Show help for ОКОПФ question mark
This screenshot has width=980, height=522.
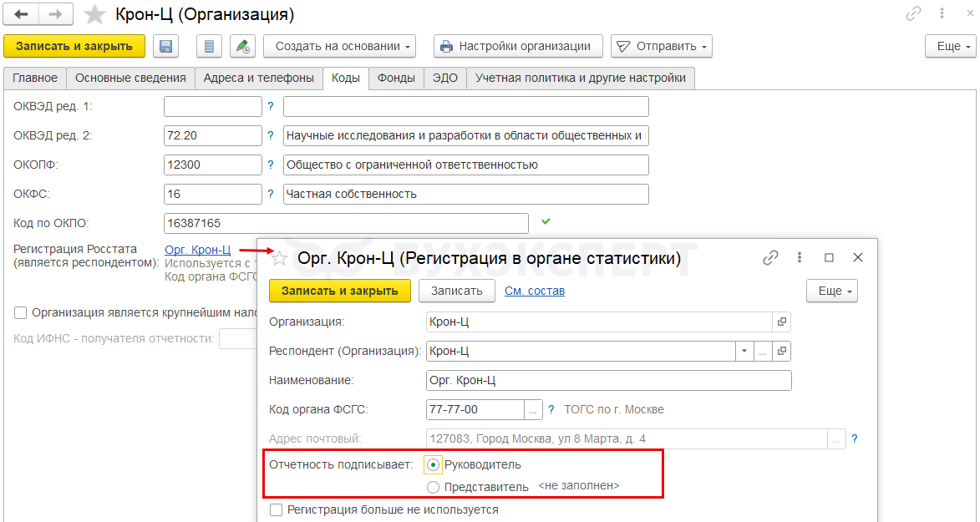pyautogui.click(x=271, y=165)
